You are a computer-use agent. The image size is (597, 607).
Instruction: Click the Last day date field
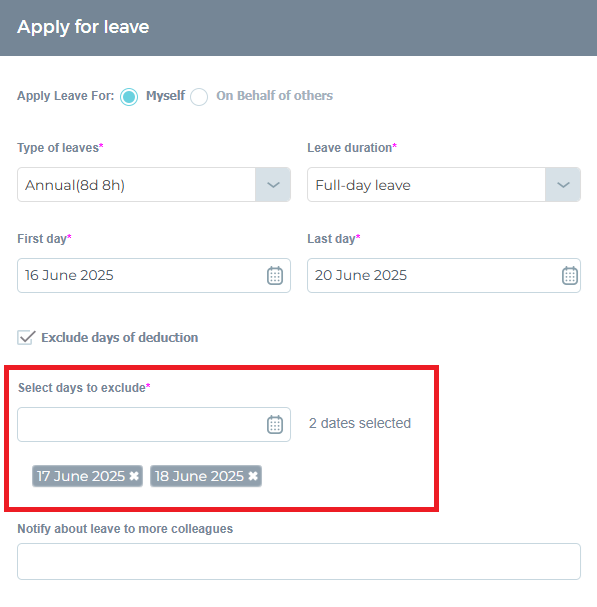(444, 275)
